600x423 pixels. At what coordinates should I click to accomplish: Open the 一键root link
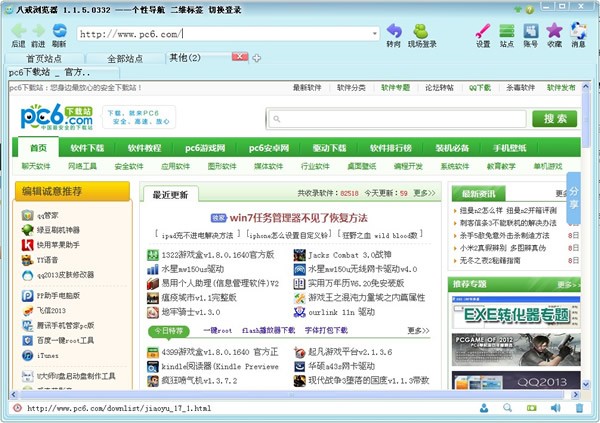click(x=217, y=330)
